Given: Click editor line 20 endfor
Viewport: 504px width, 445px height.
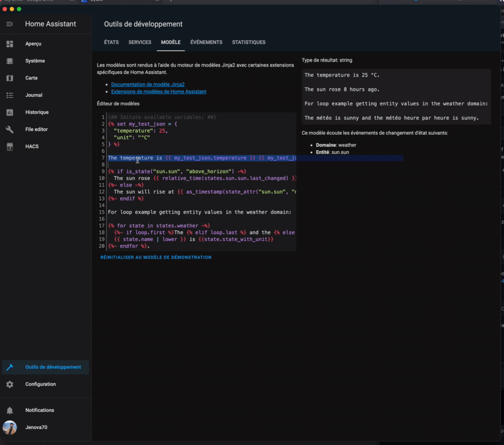Looking at the screenshot, I should (129, 246).
